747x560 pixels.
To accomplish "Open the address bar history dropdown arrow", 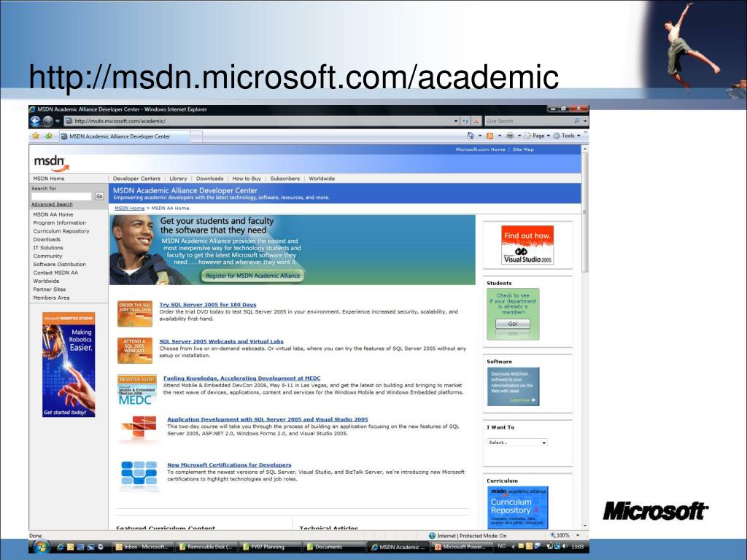I will coord(455,122).
